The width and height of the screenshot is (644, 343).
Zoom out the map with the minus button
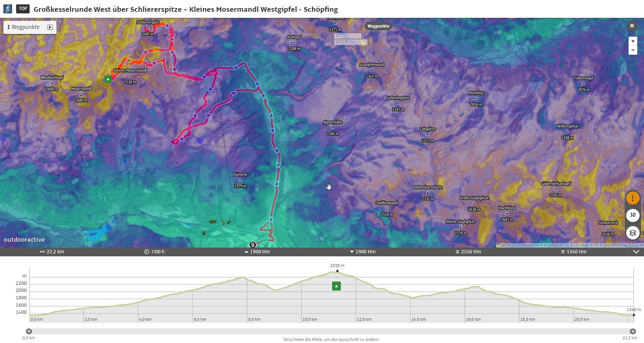click(x=633, y=50)
